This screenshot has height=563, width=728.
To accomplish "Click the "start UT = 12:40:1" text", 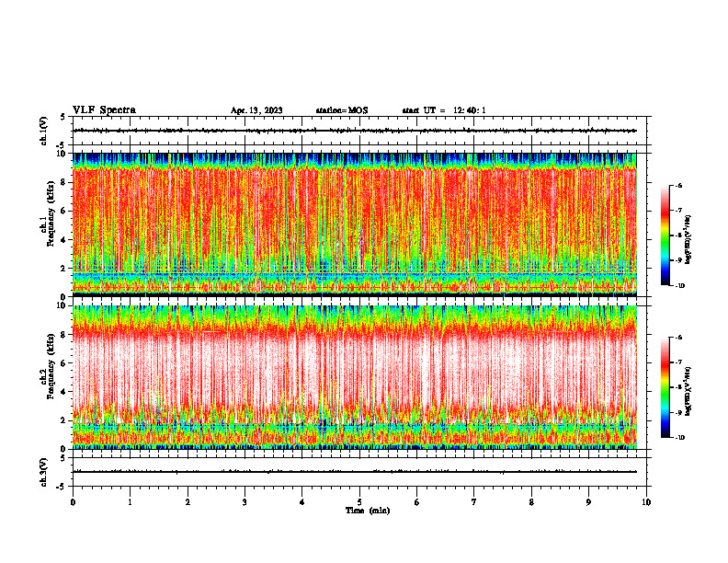I will click(444, 110).
